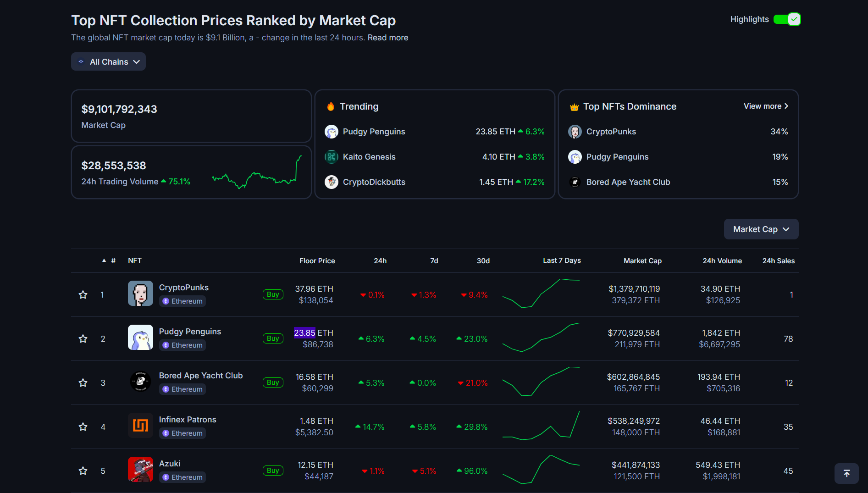The width and height of the screenshot is (868, 493).
Task: Click the crown icon beside Top NFTs Dominance
Action: click(574, 107)
